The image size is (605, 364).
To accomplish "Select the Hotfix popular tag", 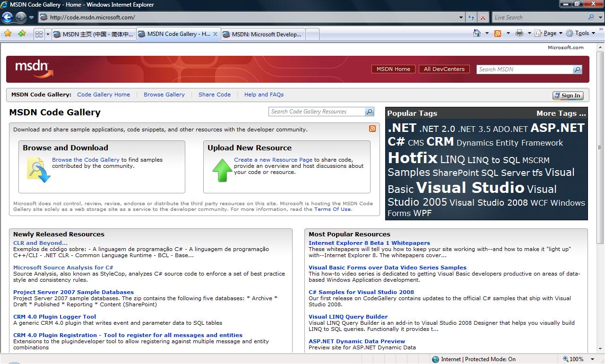I will pos(413,157).
